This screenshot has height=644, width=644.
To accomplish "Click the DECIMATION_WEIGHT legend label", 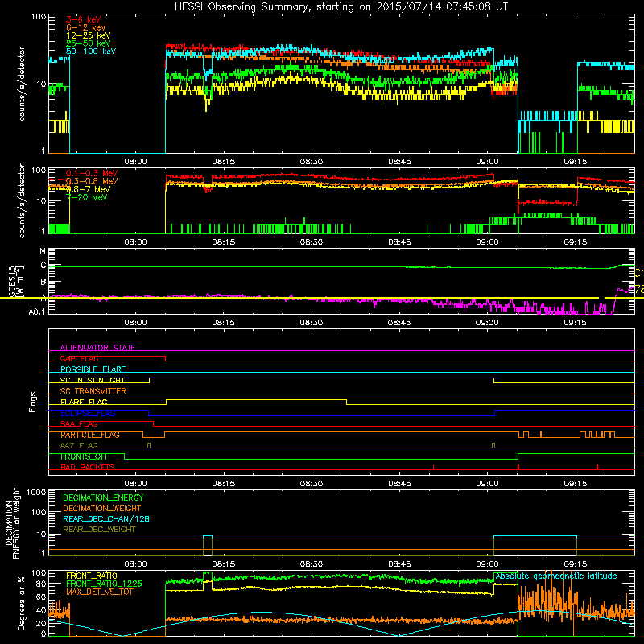I will click(102, 508).
